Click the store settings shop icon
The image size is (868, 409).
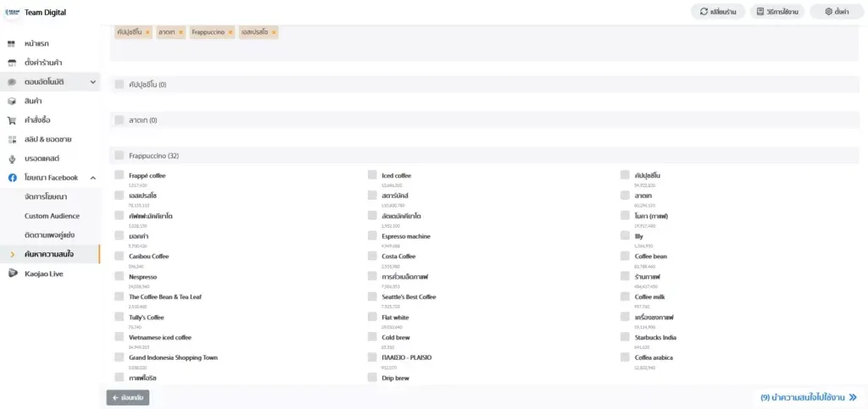pos(12,63)
